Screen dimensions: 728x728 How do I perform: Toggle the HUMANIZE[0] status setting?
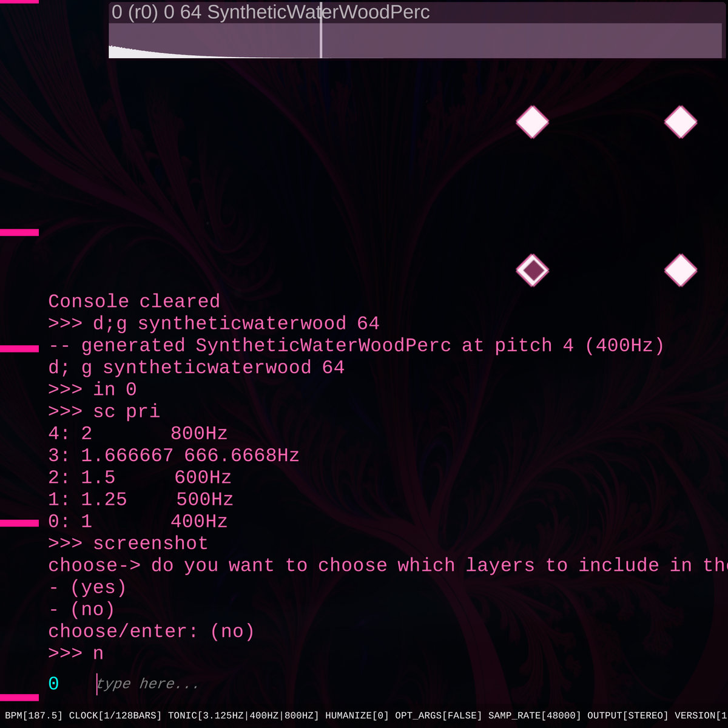click(x=357, y=716)
